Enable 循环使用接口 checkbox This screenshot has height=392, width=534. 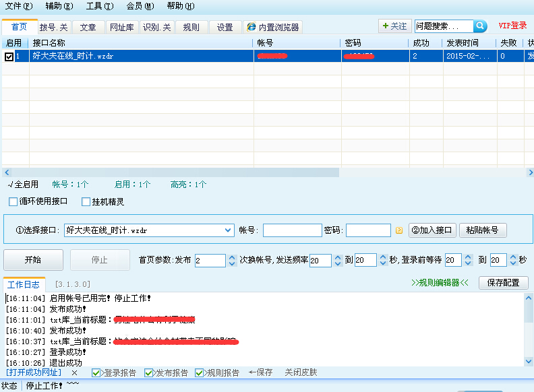(13, 201)
